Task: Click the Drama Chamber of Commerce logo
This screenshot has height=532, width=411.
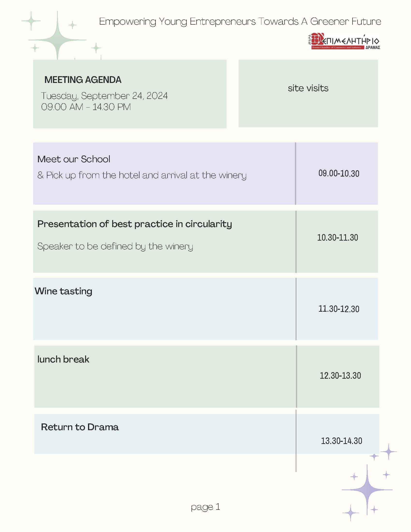Action: tap(344, 41)
